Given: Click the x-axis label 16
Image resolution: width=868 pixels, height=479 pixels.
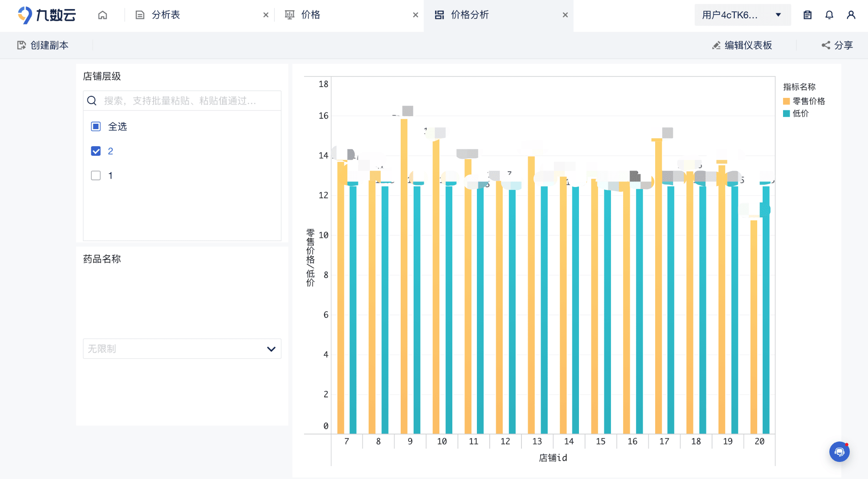Looking at the screenshot, I should point(632,441).
